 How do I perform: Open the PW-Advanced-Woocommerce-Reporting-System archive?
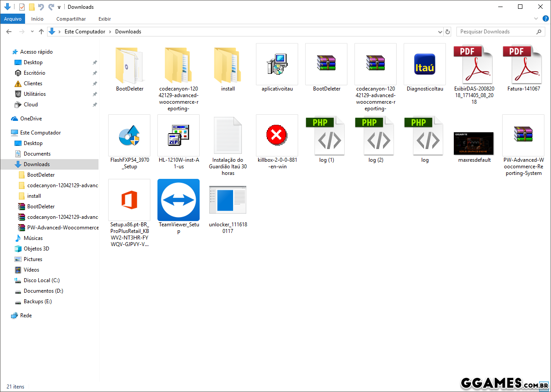click(x=523, y=135)
